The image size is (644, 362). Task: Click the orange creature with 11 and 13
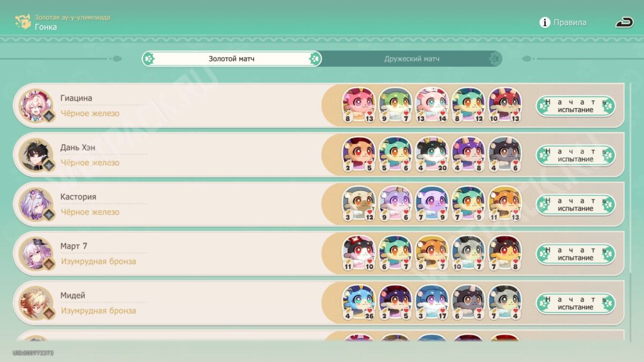(504, 204)
